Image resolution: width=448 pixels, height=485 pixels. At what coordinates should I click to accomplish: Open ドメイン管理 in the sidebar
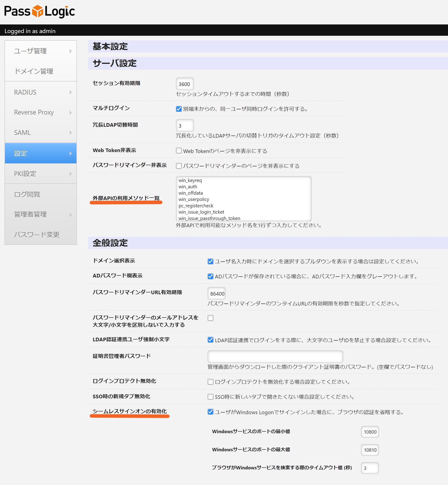click(34, 71)
